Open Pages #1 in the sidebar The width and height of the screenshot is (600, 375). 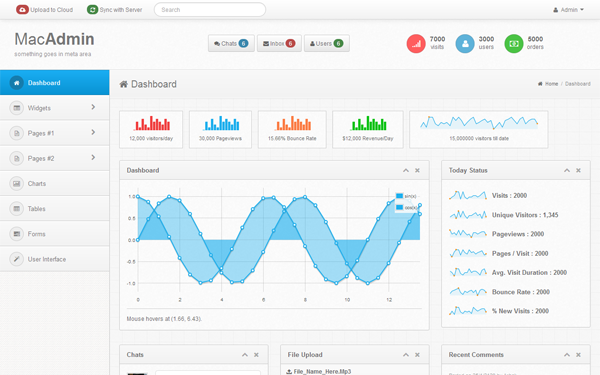54,133
